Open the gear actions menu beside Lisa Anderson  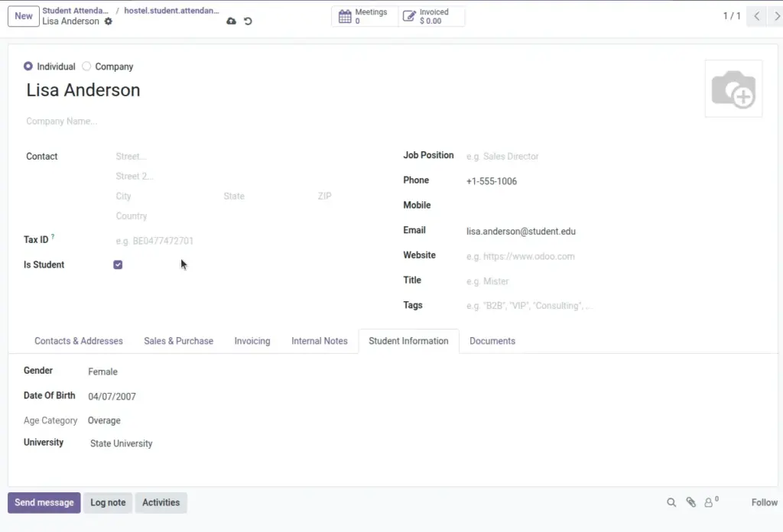(x=109, y=21)
